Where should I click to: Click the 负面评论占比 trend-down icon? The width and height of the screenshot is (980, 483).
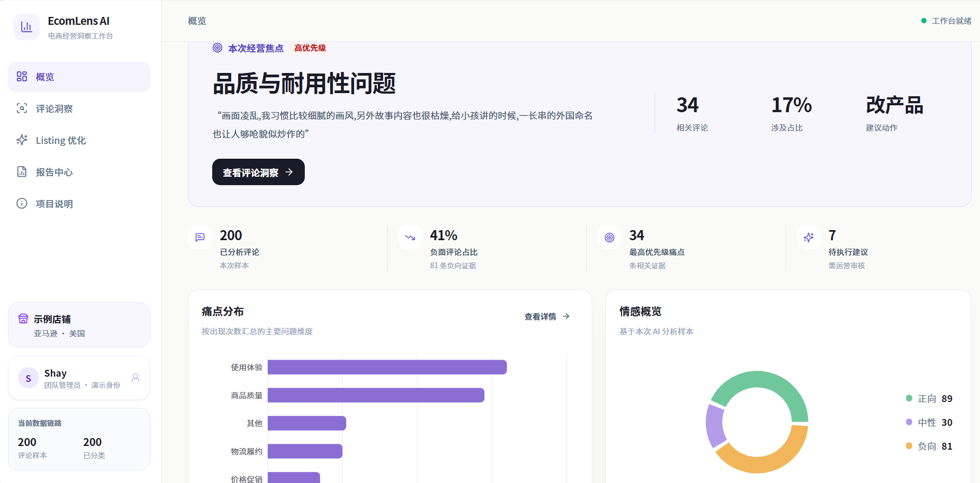click(x=410, y=238)
